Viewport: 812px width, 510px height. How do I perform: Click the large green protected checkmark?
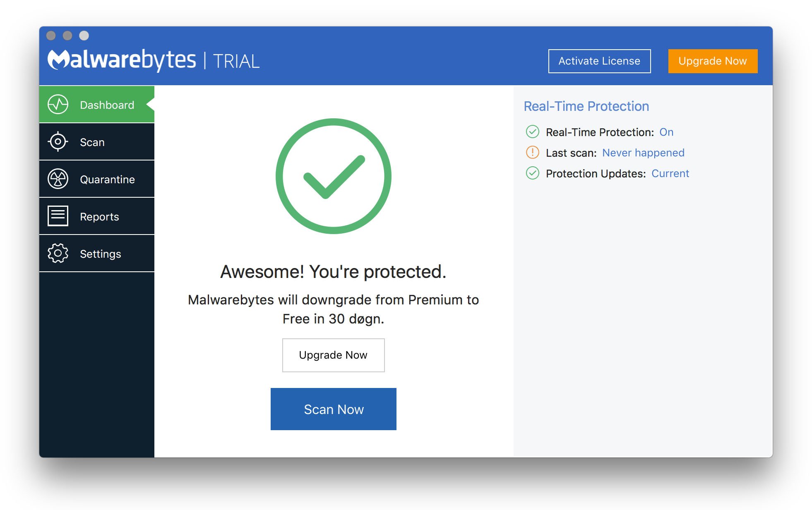click(334, 176)
